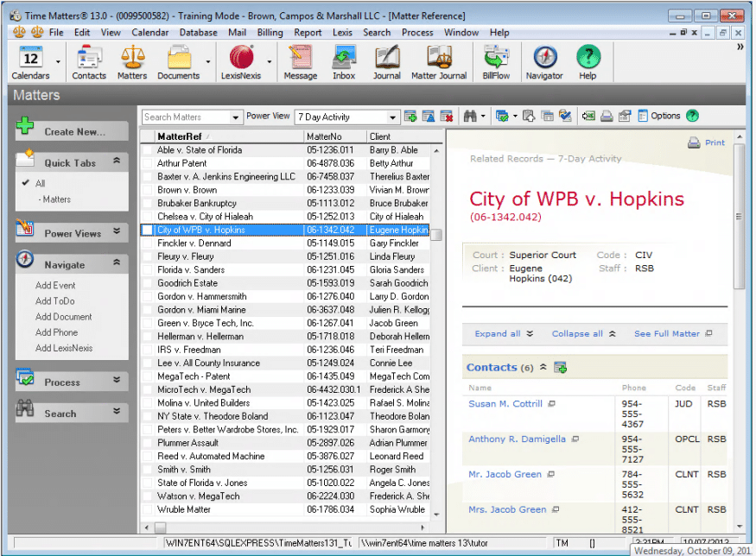
Task: Click the green help icon next to Options
Action: 692,116
